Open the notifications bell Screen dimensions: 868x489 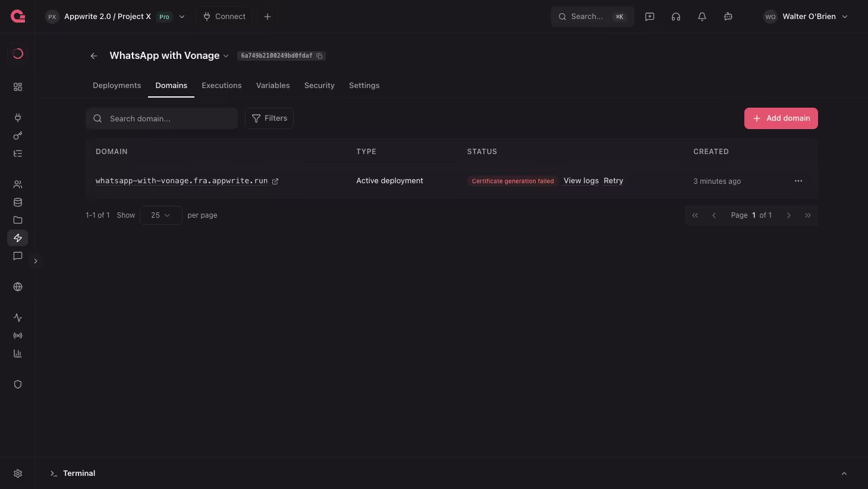pos(702,17)
